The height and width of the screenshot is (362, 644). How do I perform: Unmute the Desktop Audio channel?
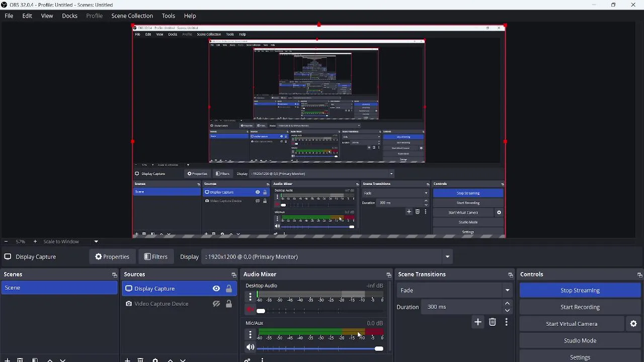point(250,310)
